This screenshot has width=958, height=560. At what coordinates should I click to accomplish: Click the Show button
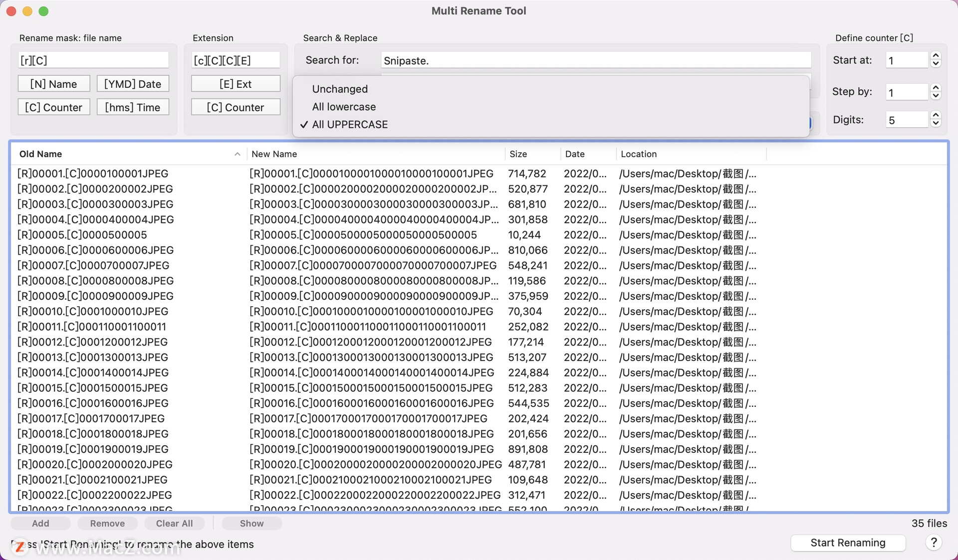(251, 523)
